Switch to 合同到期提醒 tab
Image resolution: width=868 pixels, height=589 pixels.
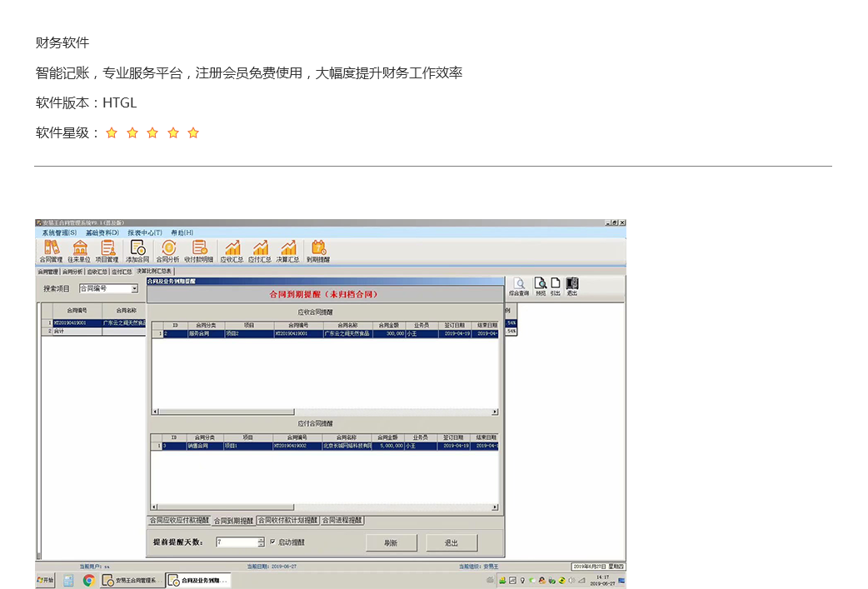point(233,521)
